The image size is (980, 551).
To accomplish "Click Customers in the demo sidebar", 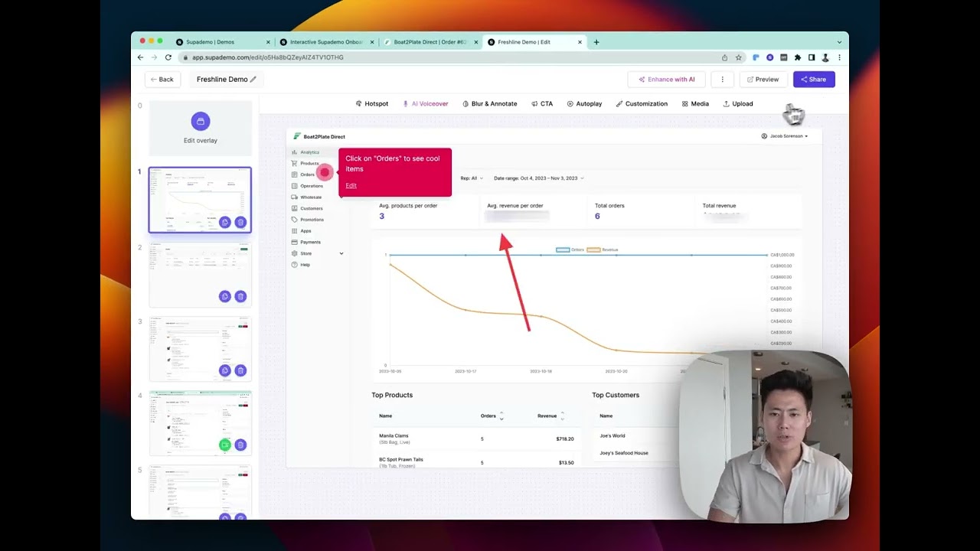I will 306,208.
